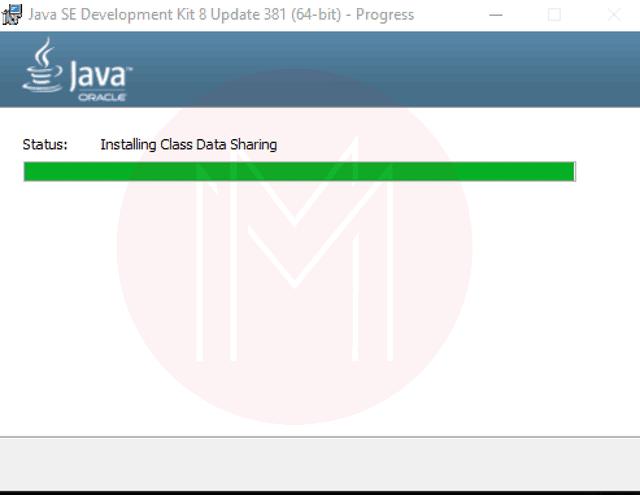Minimize the JDK installer window

point(496,15)
